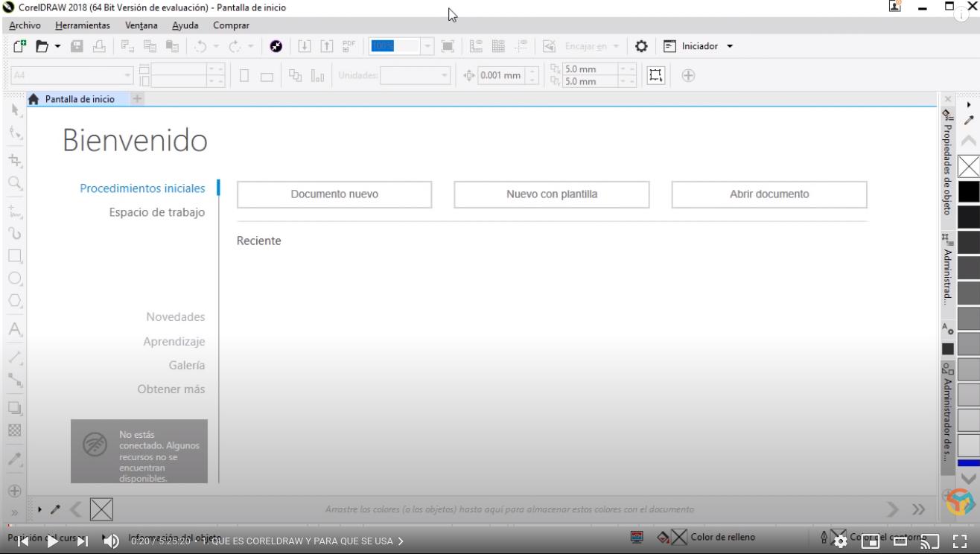Select the Crop tool

[x=15, y=161]
